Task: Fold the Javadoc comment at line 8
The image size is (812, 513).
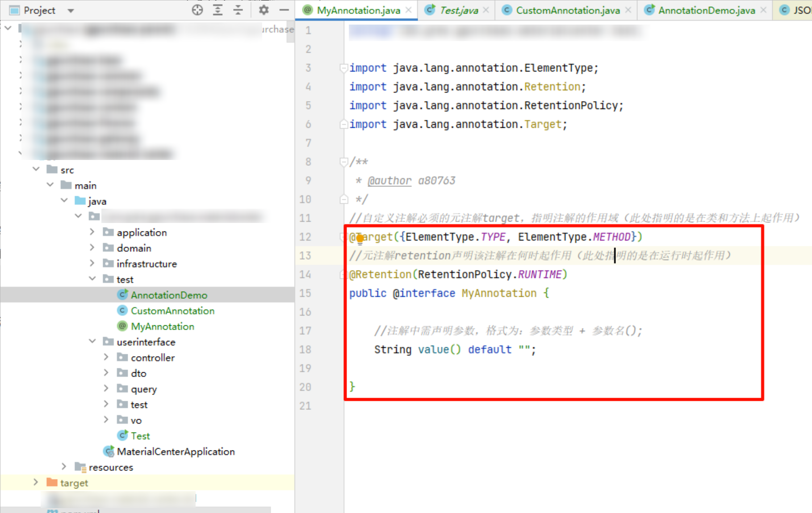Action: coord(344,162)
